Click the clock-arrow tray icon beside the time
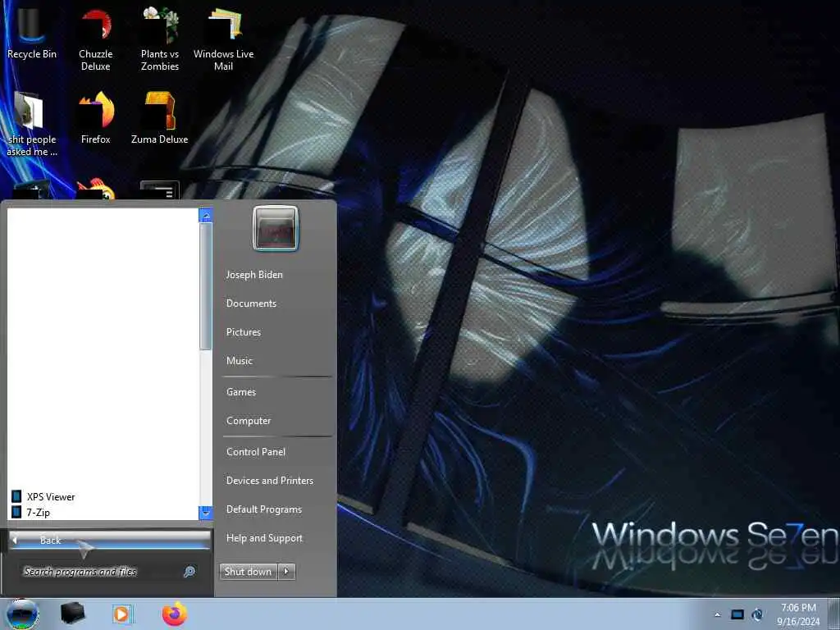Image resolution: width=840 pixels, height=630 pixels. click(757, 614)
